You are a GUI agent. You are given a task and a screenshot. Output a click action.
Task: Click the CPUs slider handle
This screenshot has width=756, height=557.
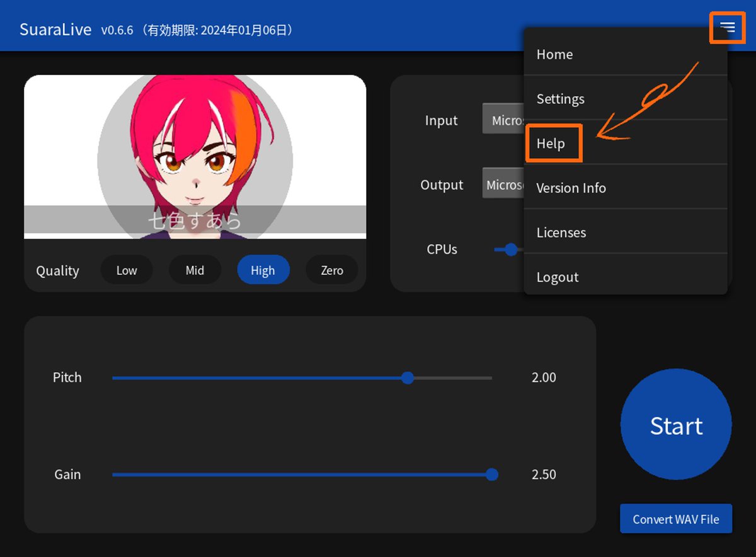[x=511, y=250]
